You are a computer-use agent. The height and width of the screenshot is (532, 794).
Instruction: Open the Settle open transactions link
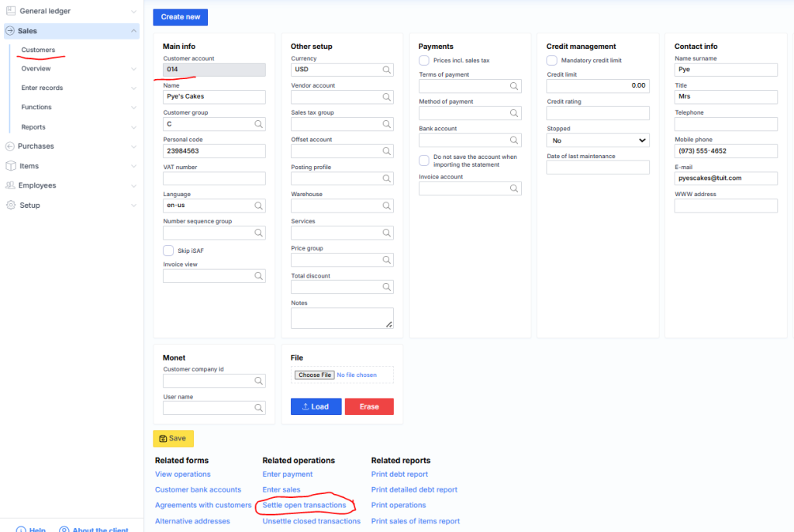304,506
